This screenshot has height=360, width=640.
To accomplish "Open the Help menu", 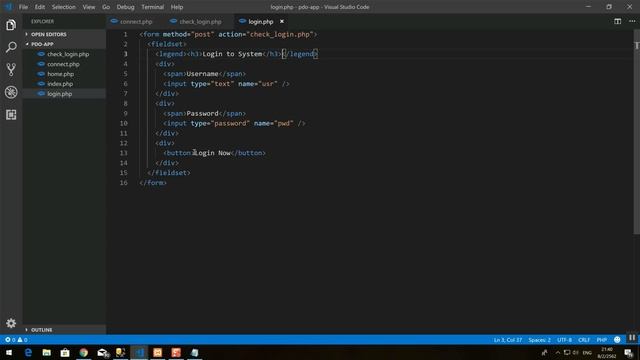I will coord(177,7).
